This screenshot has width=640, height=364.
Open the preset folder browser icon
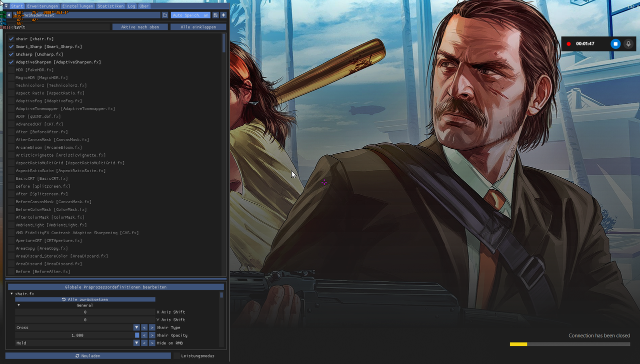tap(165, 15)
